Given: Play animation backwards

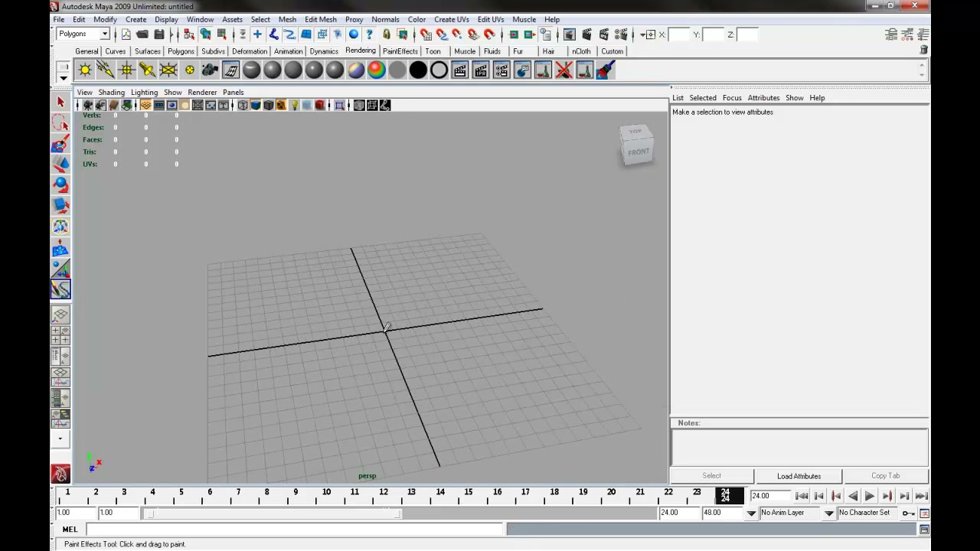Looking at the screenshot, I should 853,496.
